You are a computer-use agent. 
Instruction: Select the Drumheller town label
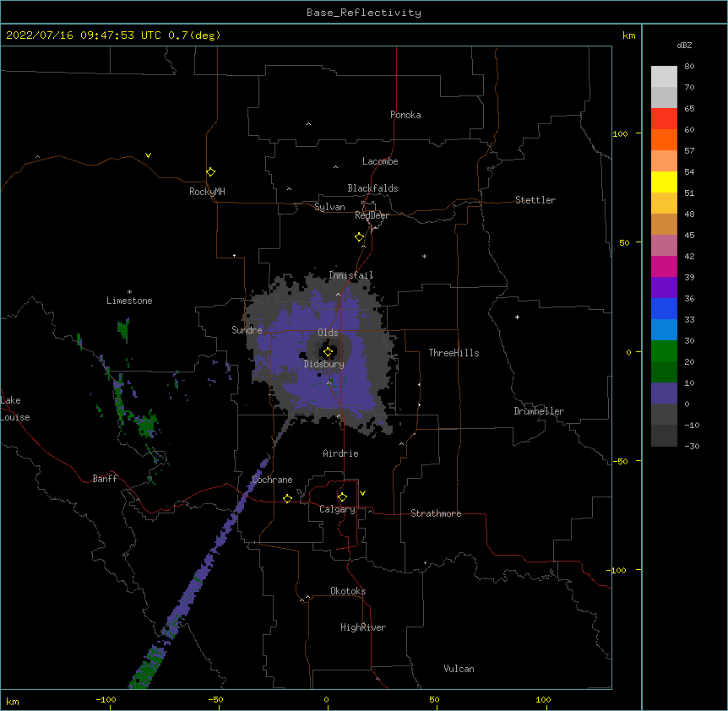click(539, 411)
